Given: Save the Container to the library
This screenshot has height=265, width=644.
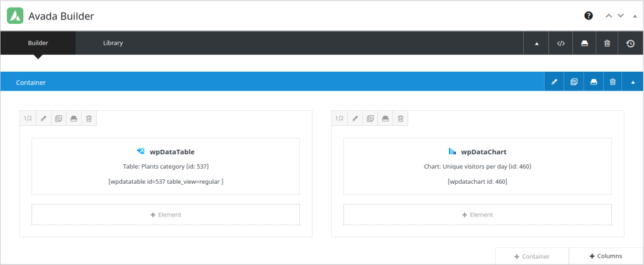Looking at the screenshot, I should (593, 82).
